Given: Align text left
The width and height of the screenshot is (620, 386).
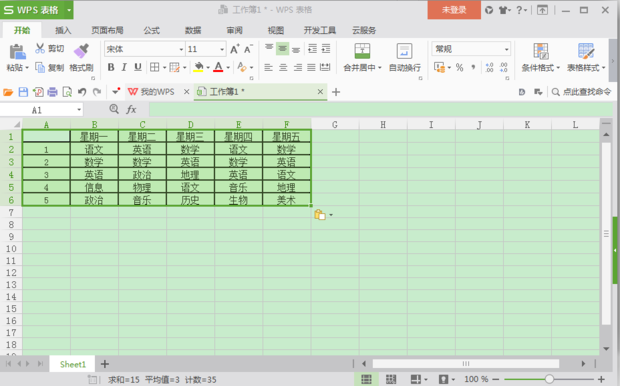Looking at the screenshot, I should tap(268, 68).
